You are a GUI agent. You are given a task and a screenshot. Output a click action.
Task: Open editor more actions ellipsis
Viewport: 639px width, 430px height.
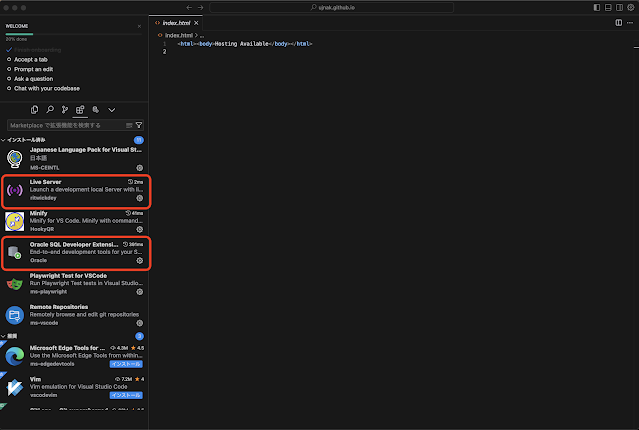tap(630, 23)
